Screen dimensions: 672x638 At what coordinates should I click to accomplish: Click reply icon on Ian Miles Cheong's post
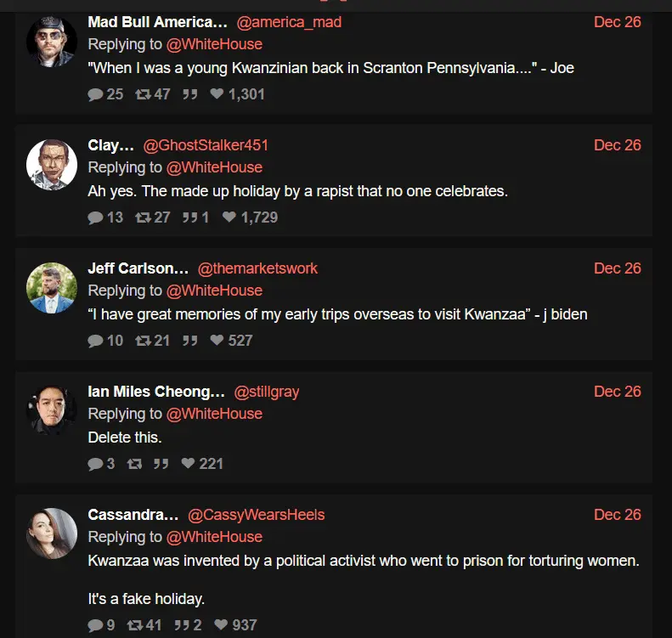[95, 464]
